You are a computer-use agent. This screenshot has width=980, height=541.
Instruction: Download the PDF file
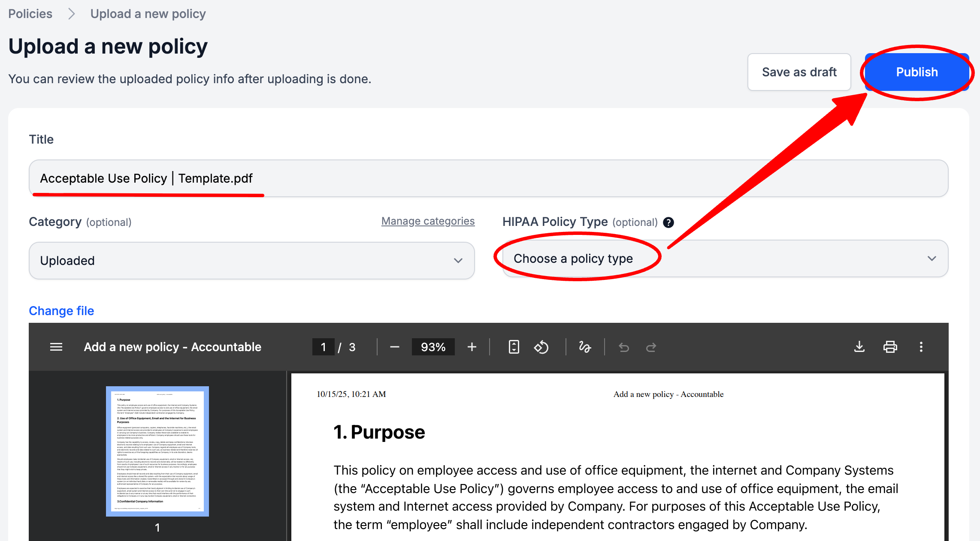pos(859,347)
